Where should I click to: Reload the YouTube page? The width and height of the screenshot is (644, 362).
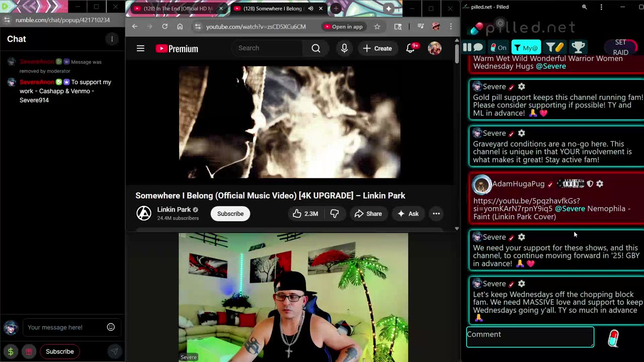click(165, 27)
